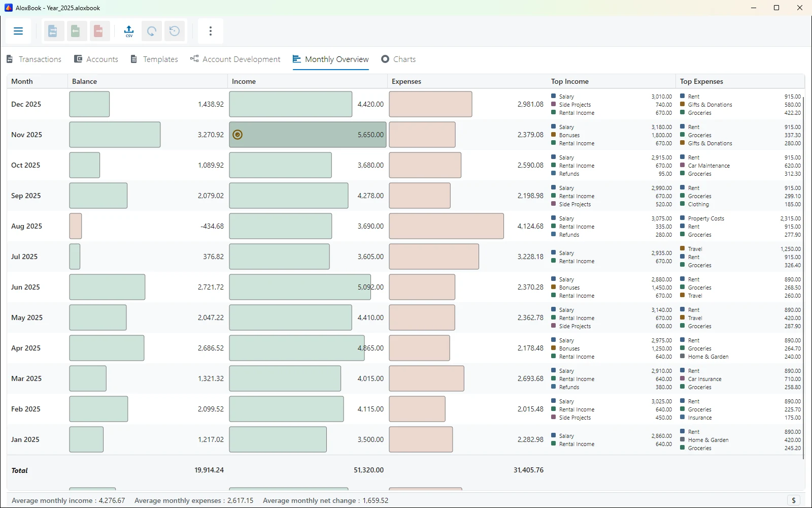Switch to the Transactions tab
The width and height of the screenshot is (812, 508).
(x=34, y=59)
